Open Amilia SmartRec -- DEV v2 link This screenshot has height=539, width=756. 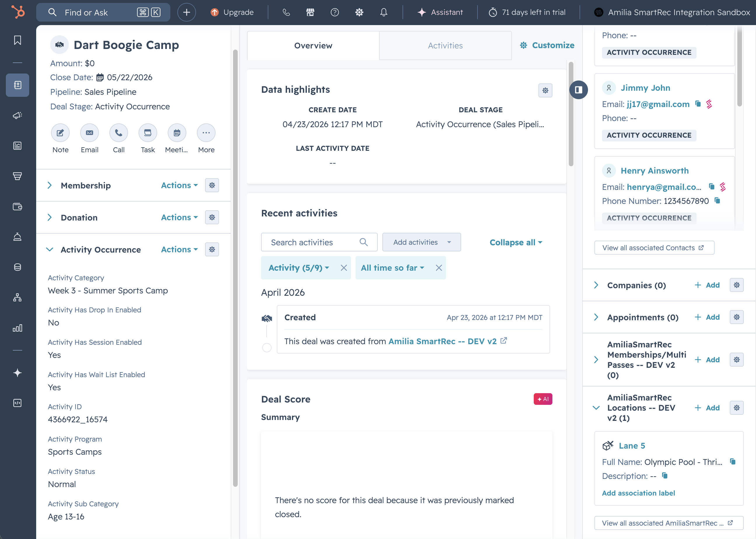(443, 341)
